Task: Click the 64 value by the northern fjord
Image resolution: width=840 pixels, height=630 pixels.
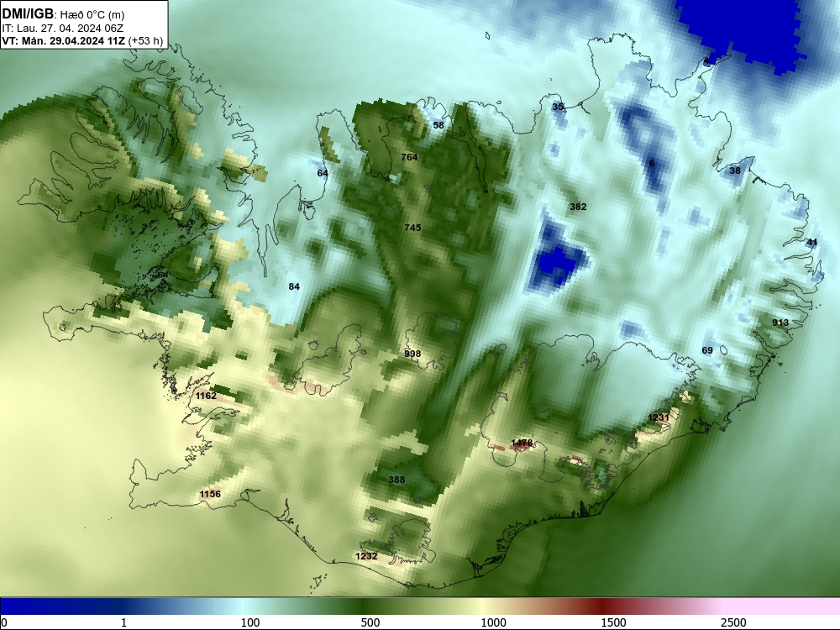Action: 323,173
